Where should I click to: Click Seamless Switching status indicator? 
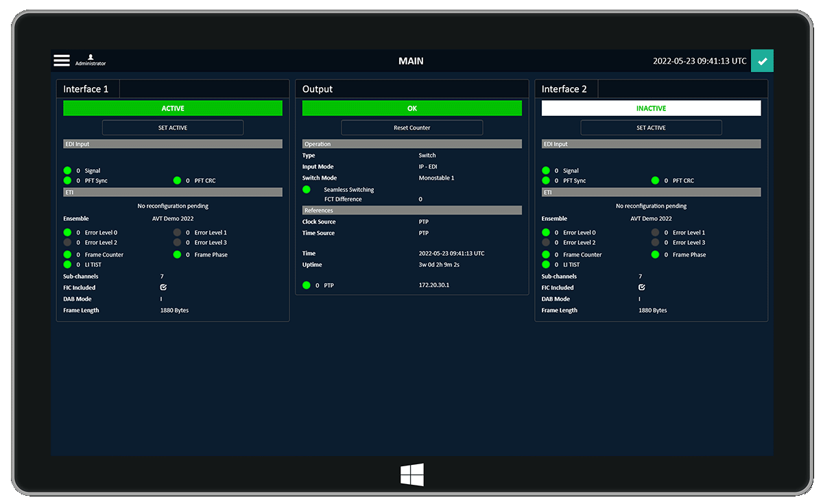[x=307, y=189]
